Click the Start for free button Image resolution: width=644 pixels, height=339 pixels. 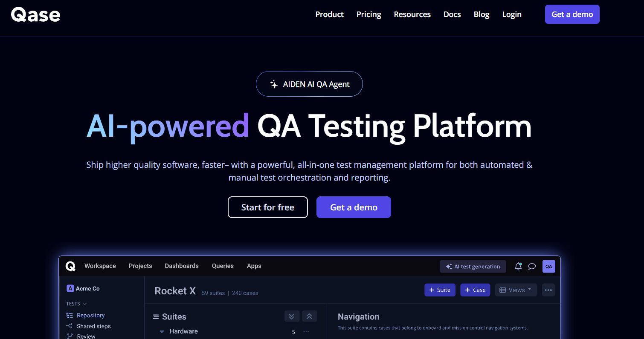267,207
